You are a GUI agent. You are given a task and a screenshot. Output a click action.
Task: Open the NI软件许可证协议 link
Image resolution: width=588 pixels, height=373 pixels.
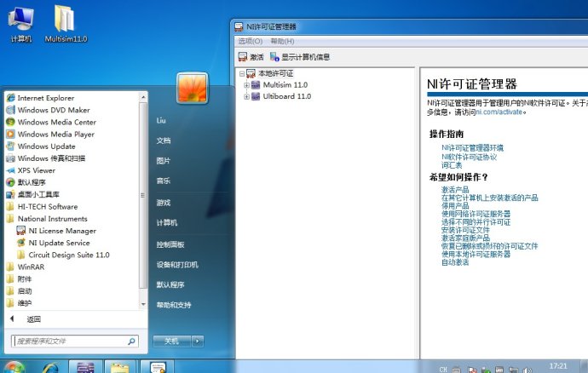[470, 157]
